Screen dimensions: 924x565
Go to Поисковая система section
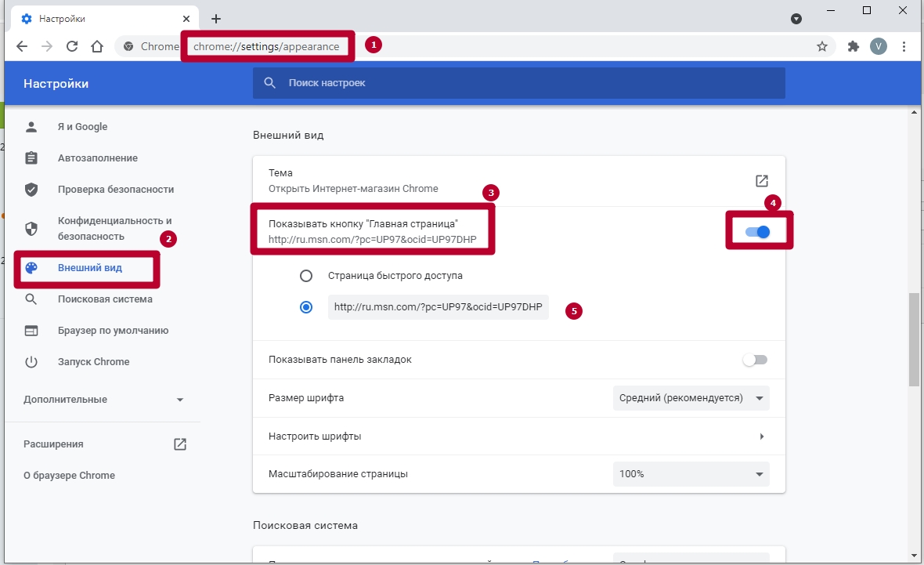click(105, 299)
